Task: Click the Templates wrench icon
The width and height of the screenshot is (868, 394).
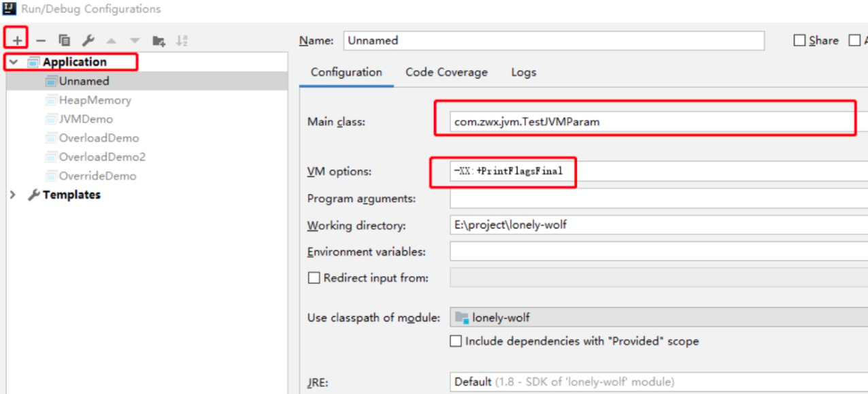Action: coord(33,195)
